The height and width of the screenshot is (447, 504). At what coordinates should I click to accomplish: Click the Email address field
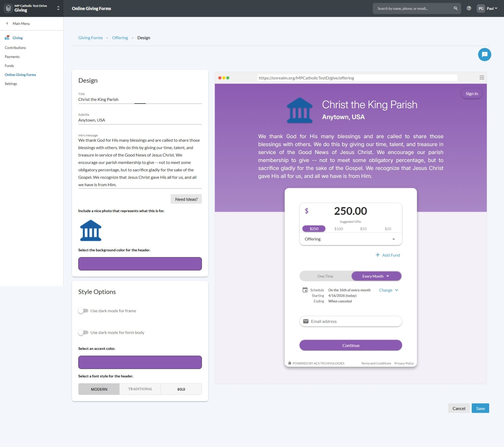coord(351,321)
